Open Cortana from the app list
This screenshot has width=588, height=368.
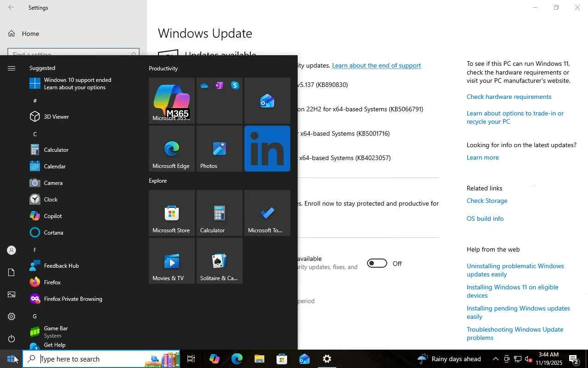pos(83,233)
